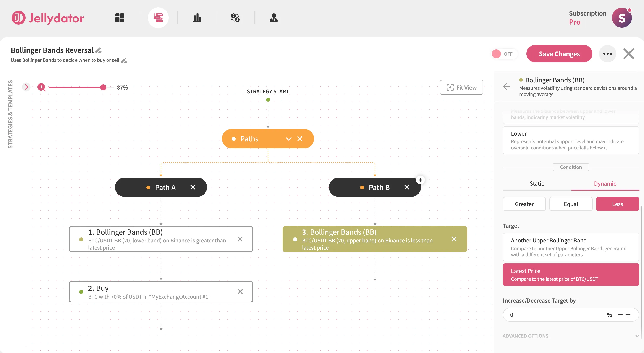Screen dimensions: 644x353
Task: Select the Less condition option
Action: click(x=617, y=204)
